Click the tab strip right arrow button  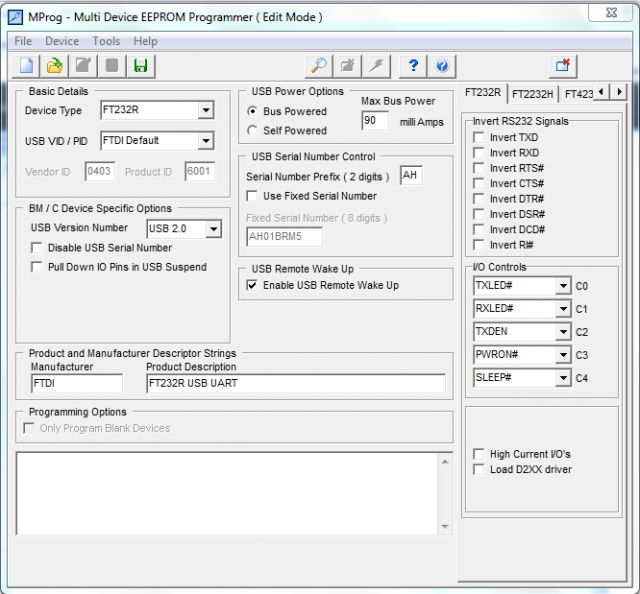[x=618, y=92]
